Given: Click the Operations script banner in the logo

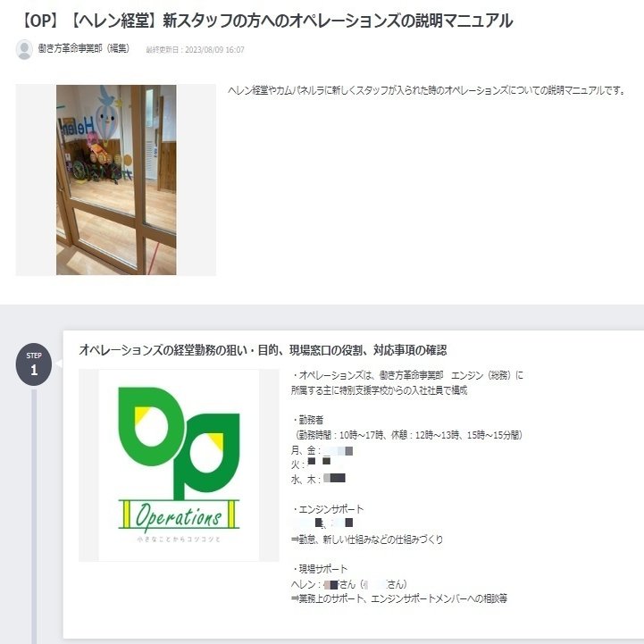Looking at the screenshot, I should (179, 515).
